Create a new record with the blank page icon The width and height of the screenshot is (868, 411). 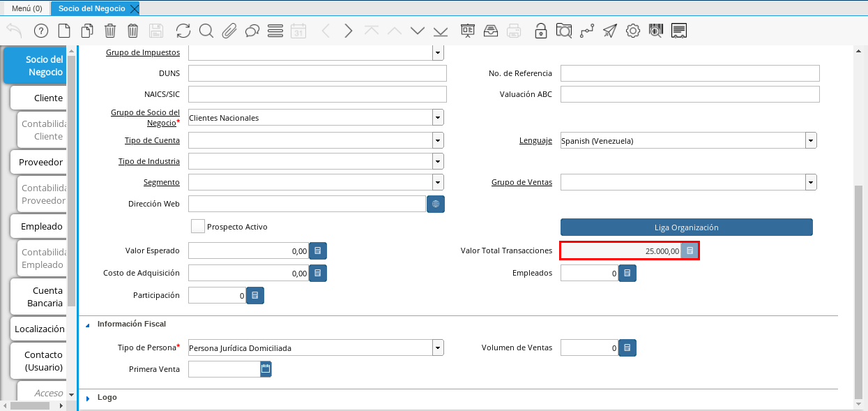64,31
